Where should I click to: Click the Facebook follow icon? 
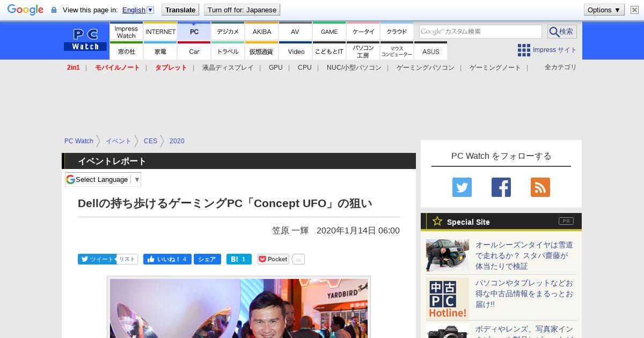(501, 187)
